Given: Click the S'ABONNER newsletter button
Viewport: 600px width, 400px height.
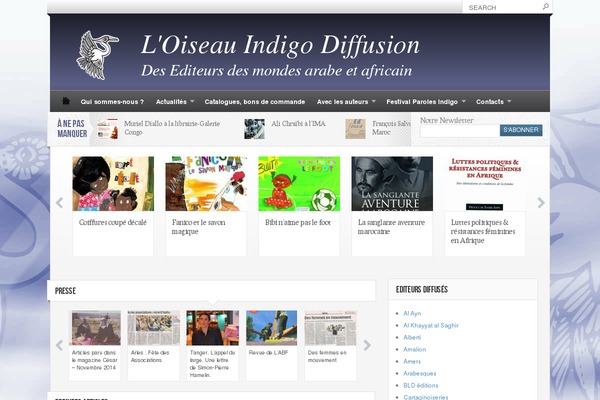Looking at the screenshot, I should [521, 130].
